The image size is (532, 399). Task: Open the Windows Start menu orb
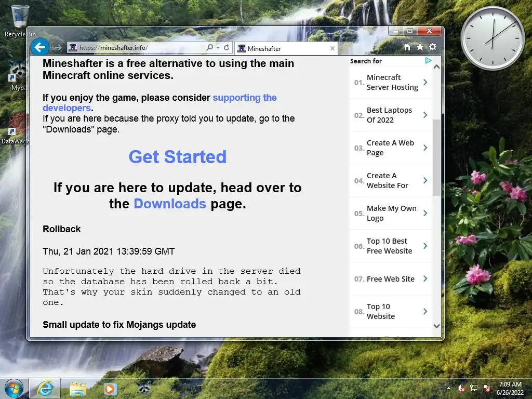(x=14, y=389)
